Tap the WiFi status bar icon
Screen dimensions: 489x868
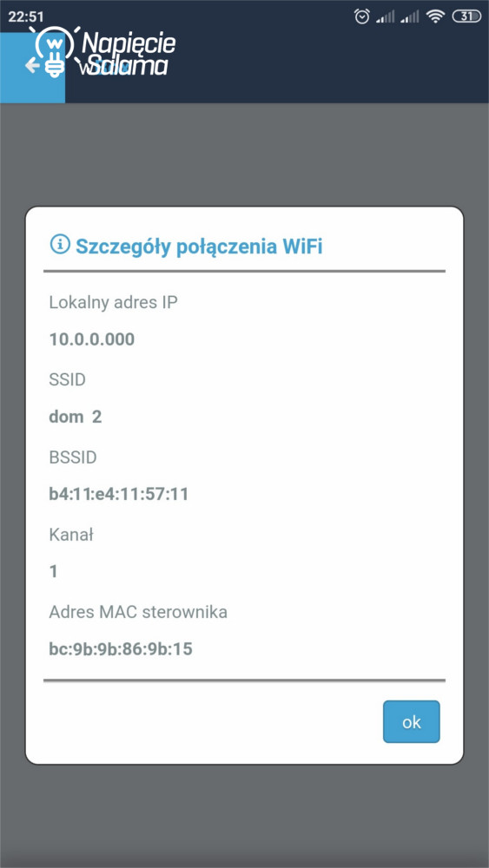[x=436, y=17]
